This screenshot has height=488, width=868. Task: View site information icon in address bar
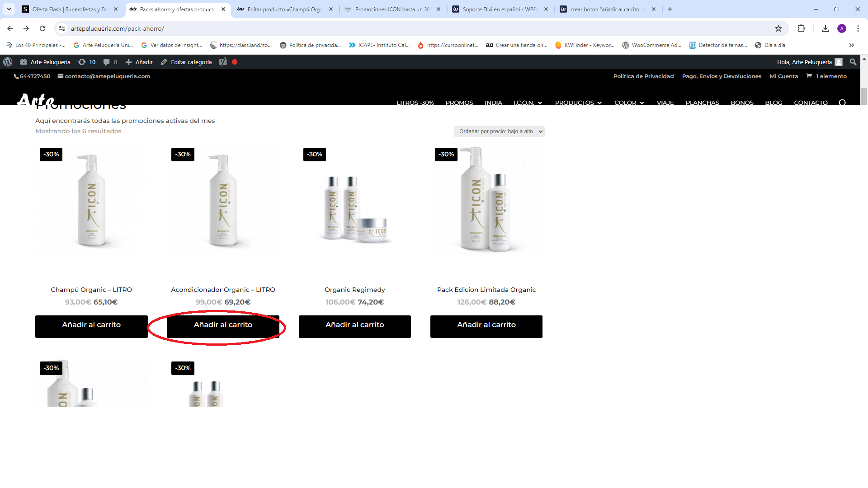coord(62,28)
